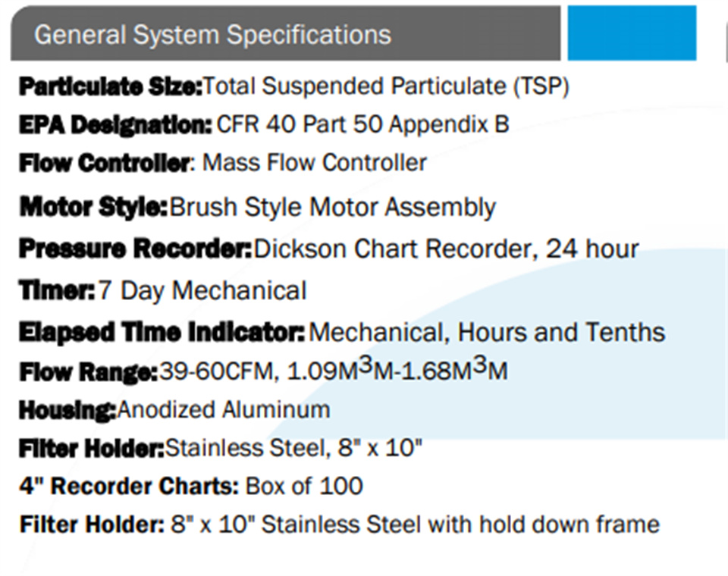Click the Timer label
The image size is (728, 576).
[x=57, y=290]
